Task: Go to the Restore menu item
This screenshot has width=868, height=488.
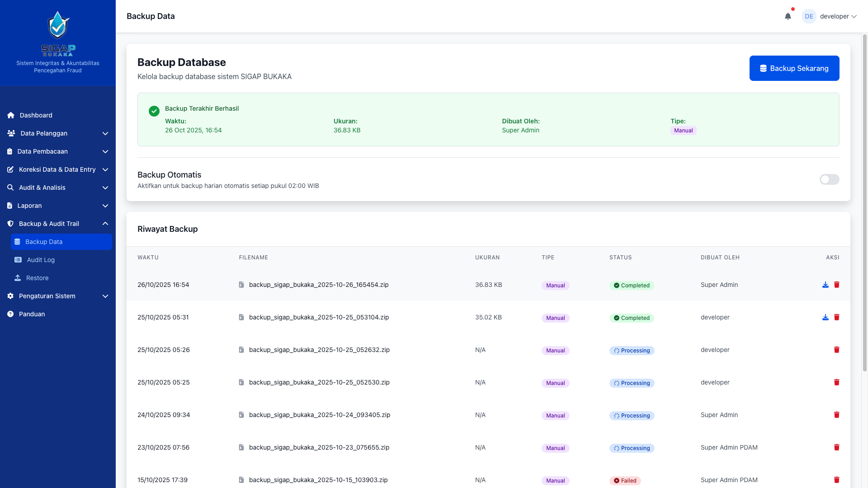Action: (x=37, y=278)
